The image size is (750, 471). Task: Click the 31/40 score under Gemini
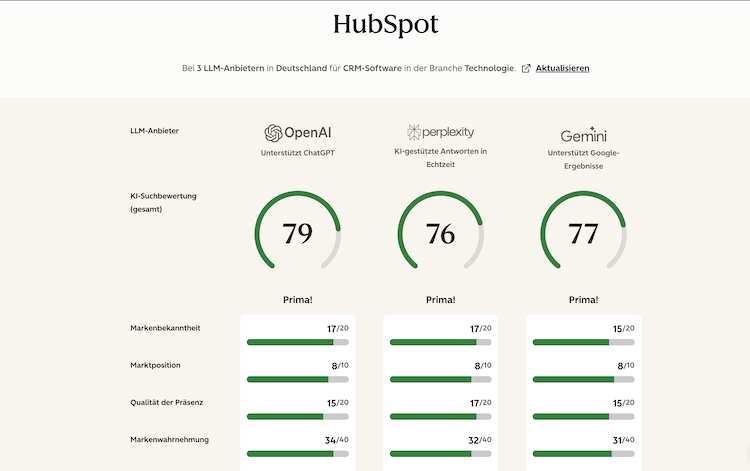tap(624, 440)
